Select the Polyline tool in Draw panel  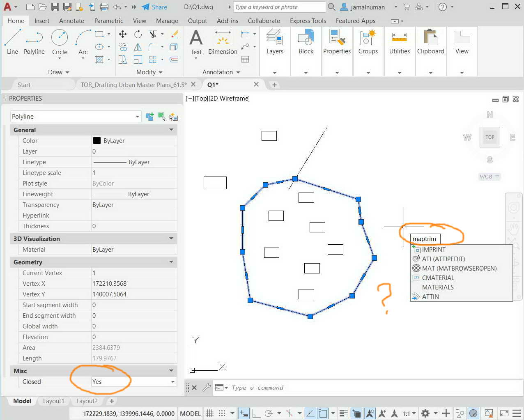[x=34, y=40]
